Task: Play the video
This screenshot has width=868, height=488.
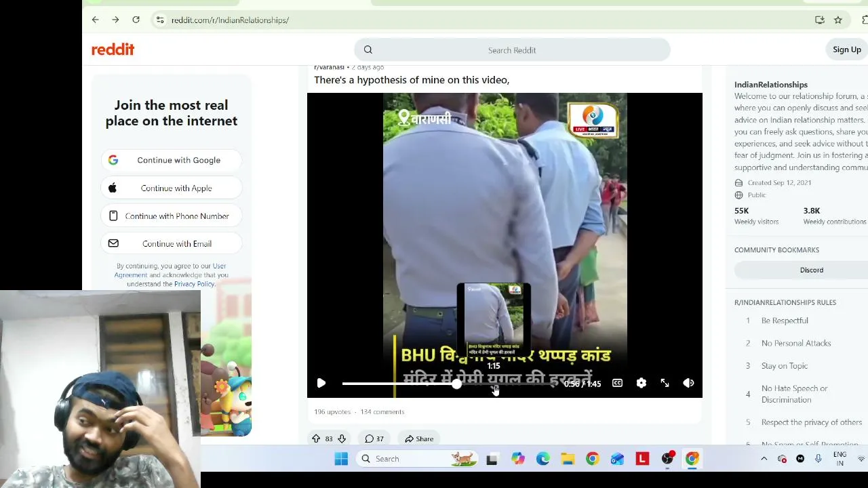Action: [x=321, y=384]
